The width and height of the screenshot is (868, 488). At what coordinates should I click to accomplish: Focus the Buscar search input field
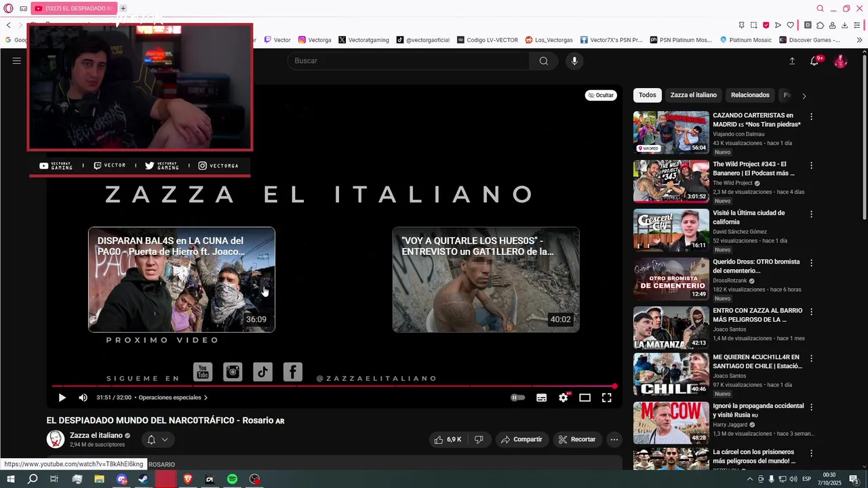click(x=408, y=61)
